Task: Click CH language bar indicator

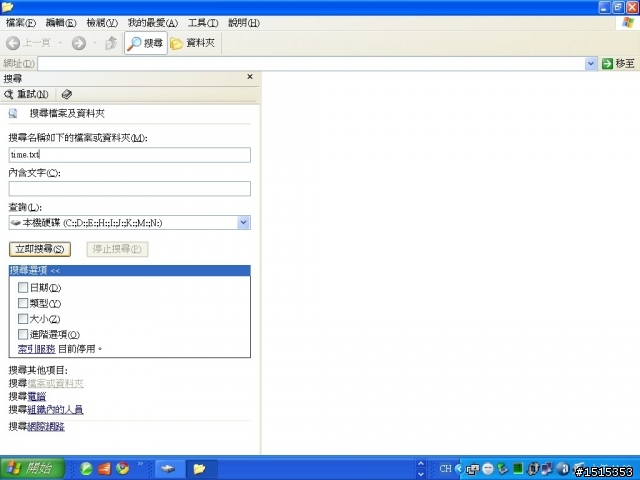Action: [445, 469]
